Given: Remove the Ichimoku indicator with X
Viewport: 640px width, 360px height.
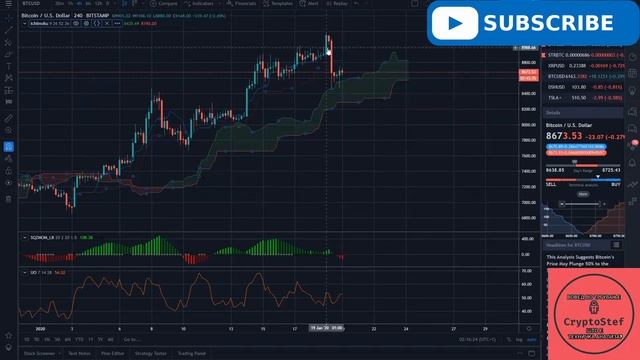Looking at the screenshot, I should pos(107,24).
